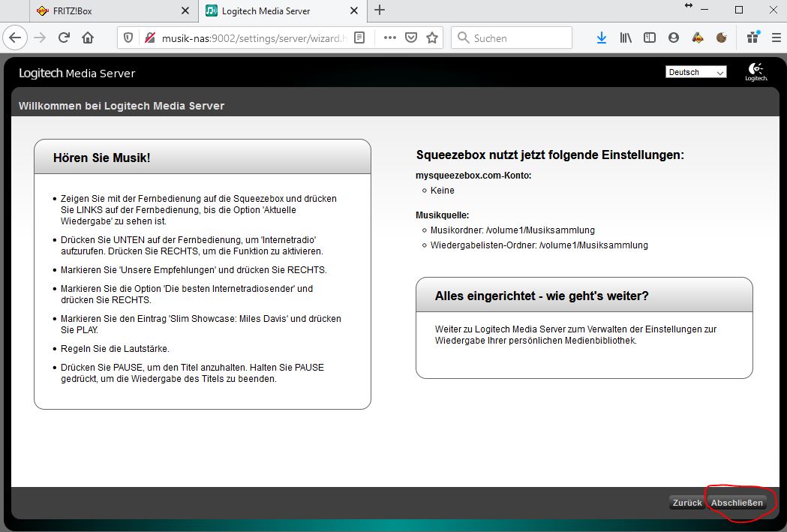Click 'Regeln Sie die Lautstärke.' bullet
Image resolution: width=787 pixels, height=532 pixels.
coord(115,349)
